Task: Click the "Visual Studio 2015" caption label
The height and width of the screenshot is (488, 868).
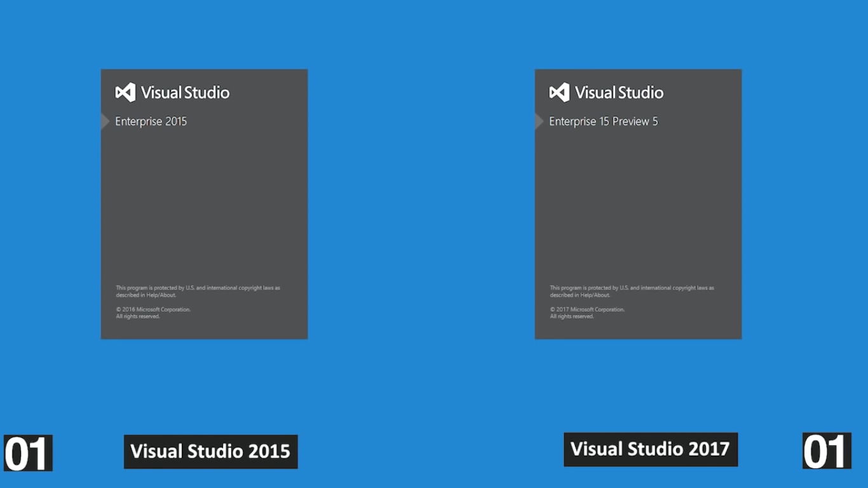Action: point(210,452)
